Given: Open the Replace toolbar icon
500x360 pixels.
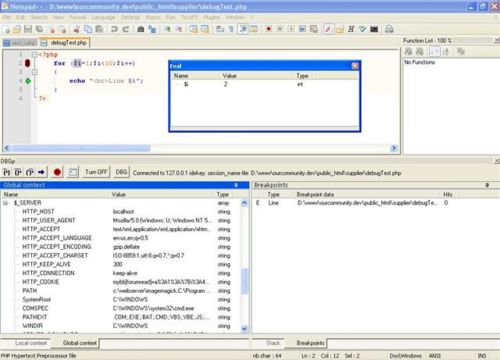Looking at the screenshot, I should coord(152,29).
